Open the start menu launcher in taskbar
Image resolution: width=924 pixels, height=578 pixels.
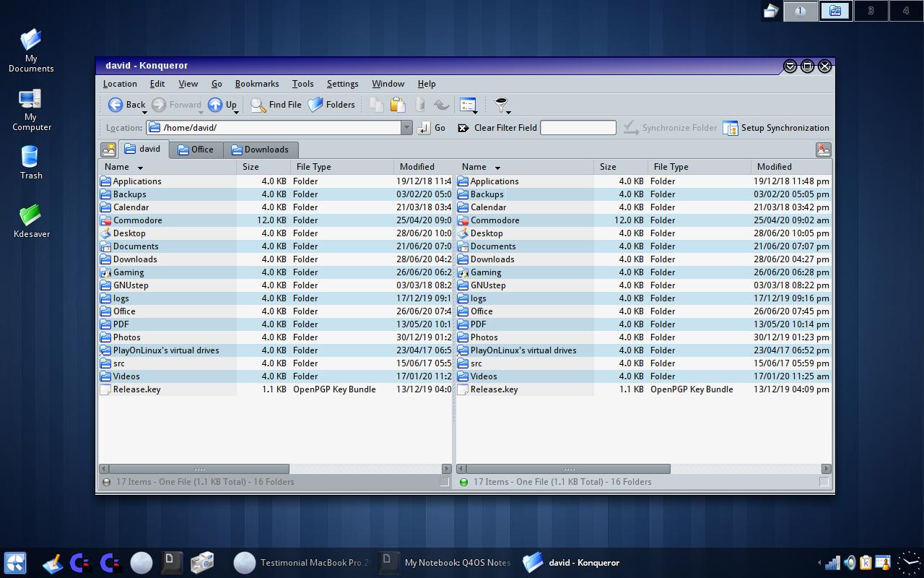[15, 563]
